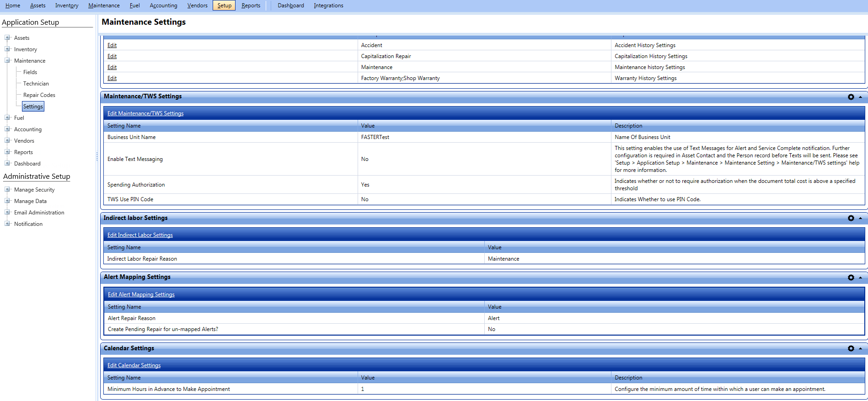The width and height of the screenshot is (868, 401).
Task: Select Technician under Maintenance tree
Action: tap(36, 84)
